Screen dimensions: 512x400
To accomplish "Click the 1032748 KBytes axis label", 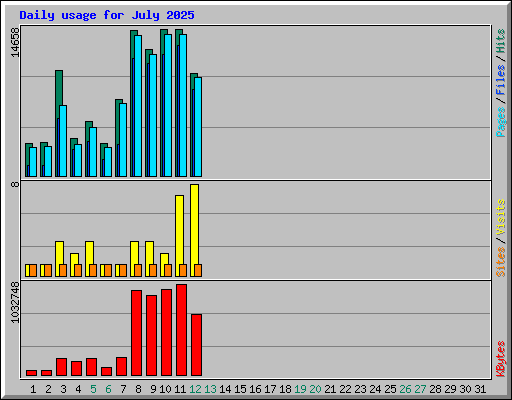I will pyautogui.click(x=15, y=303).
